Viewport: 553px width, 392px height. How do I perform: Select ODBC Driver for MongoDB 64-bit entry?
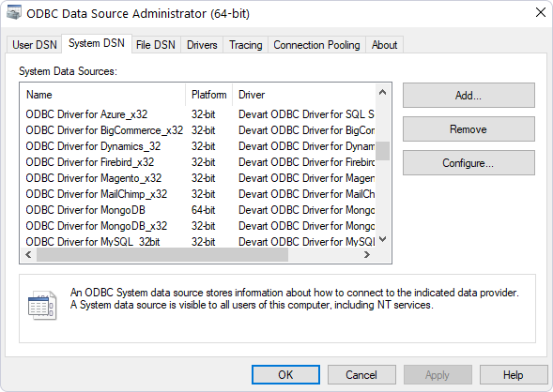tap(200, 210)
